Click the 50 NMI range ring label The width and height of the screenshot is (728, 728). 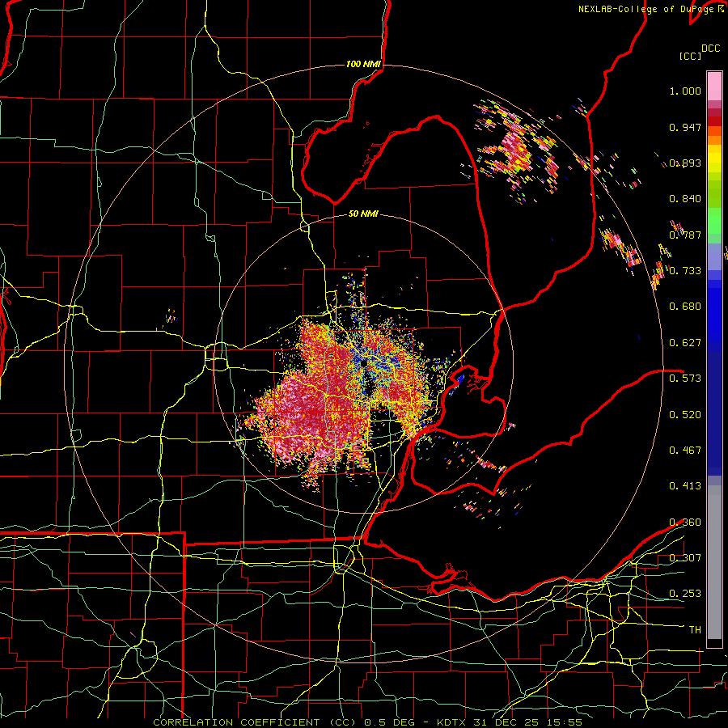click(x=363, y=214)
